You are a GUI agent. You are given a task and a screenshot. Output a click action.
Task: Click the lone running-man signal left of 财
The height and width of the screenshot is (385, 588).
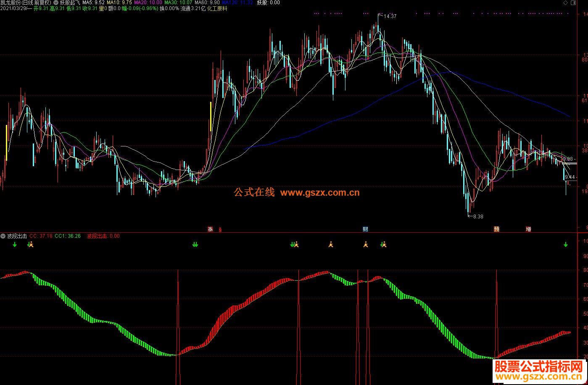[x=331, y=244]
